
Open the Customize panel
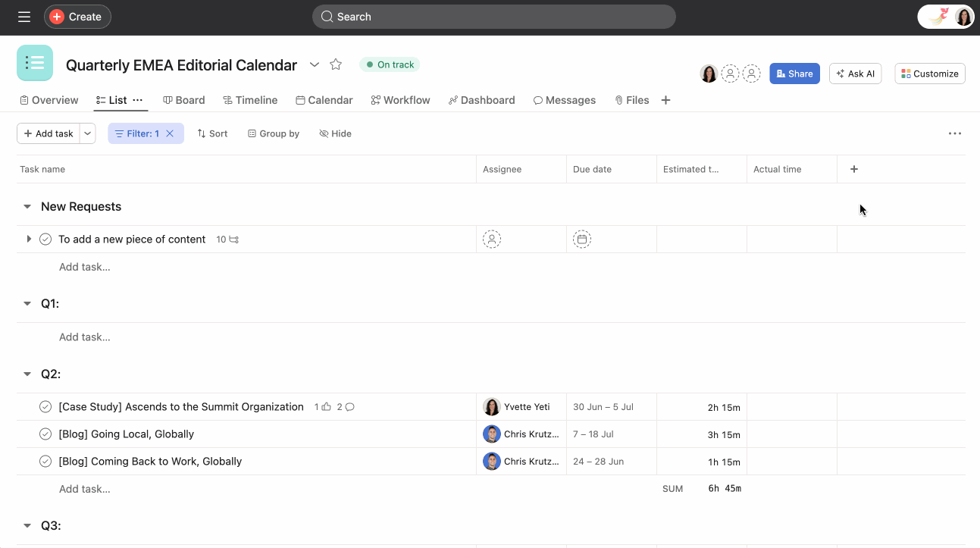tap(929, 73)
